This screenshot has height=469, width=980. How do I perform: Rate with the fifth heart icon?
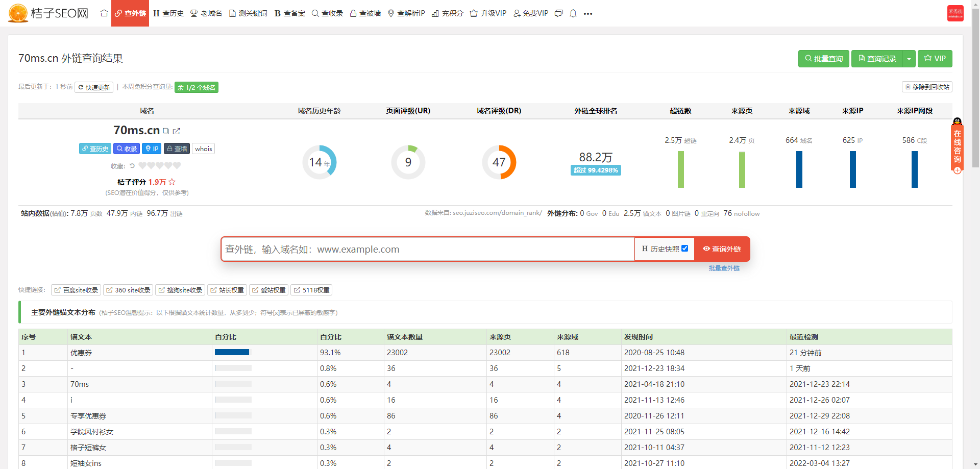[177, 166]
